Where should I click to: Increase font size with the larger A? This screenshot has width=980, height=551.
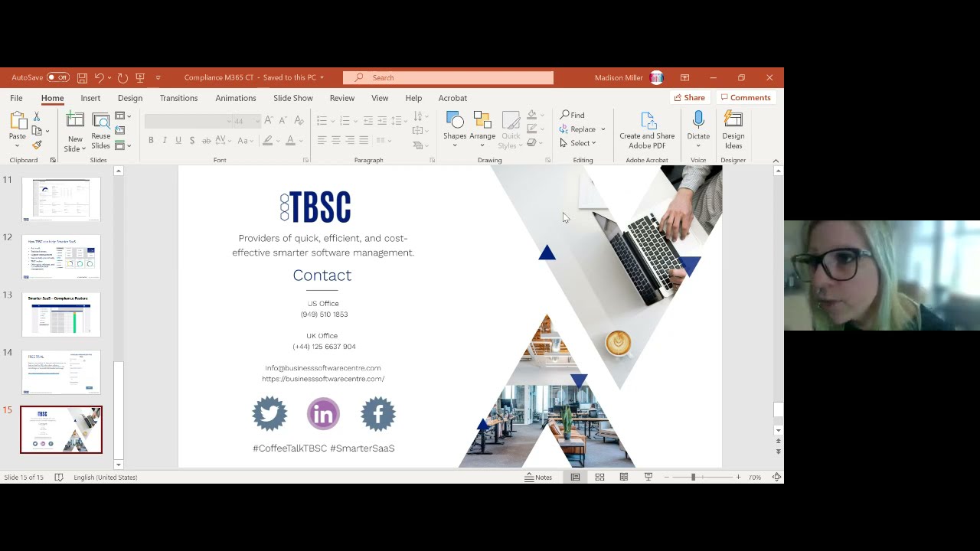click(x=269, y=121)
